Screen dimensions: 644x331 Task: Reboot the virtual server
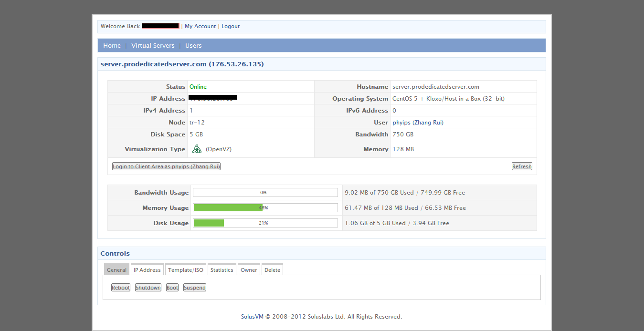coord(121,288)
